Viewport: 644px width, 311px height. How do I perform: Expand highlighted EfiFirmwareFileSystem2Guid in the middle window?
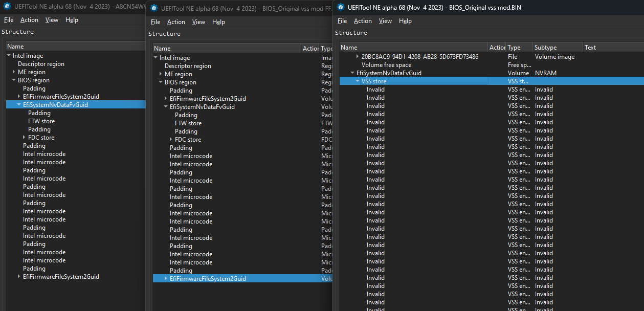pyautogui.click(x=165, y=279)
